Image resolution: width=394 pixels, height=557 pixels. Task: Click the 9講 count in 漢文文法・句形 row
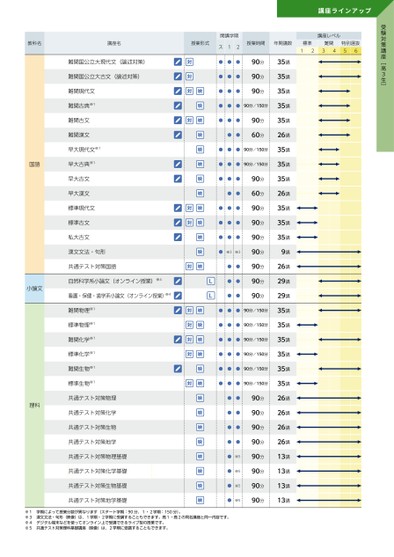[x=285, y=252]
